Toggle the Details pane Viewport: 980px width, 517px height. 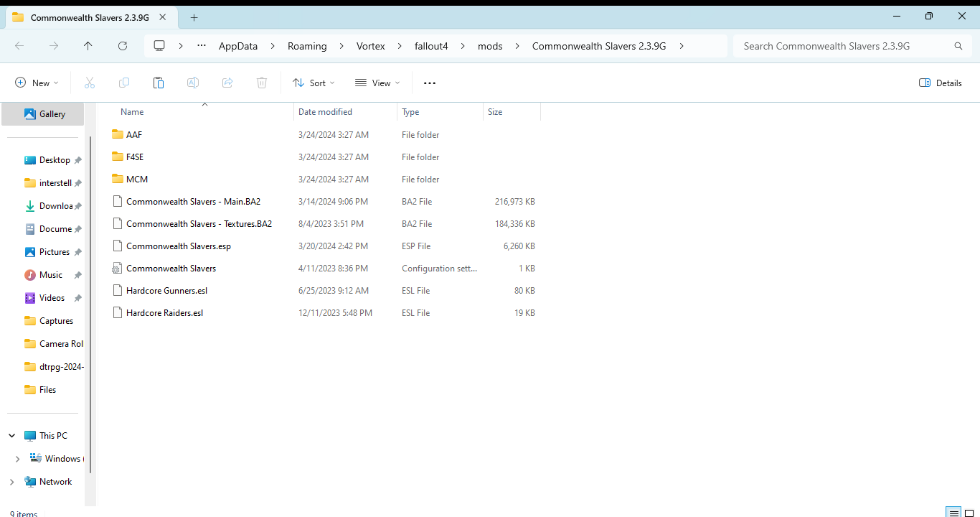point(941,83)
